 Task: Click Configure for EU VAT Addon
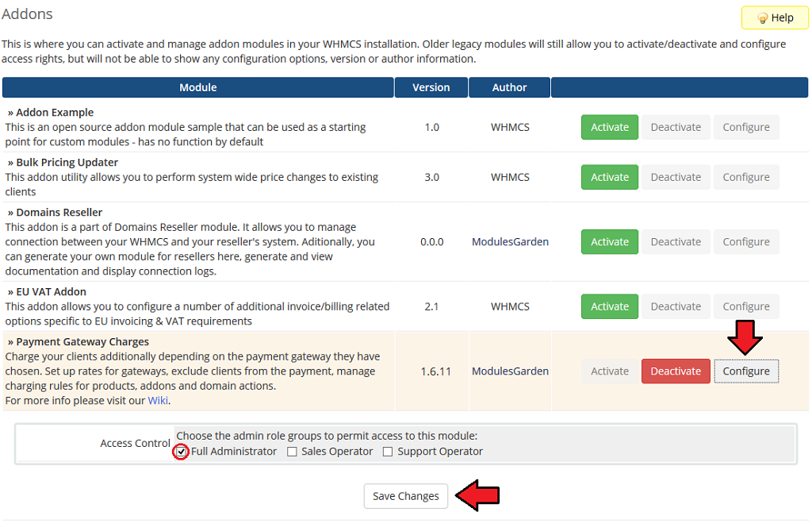coord(746,307)
